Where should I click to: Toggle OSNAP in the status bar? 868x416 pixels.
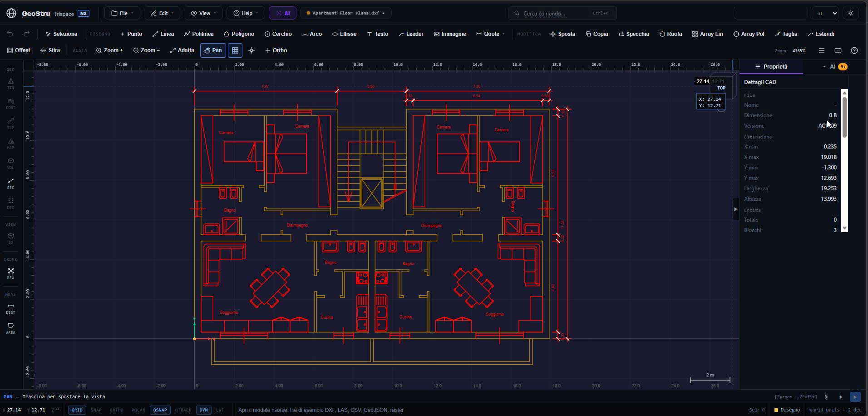(x=160, y=410)
